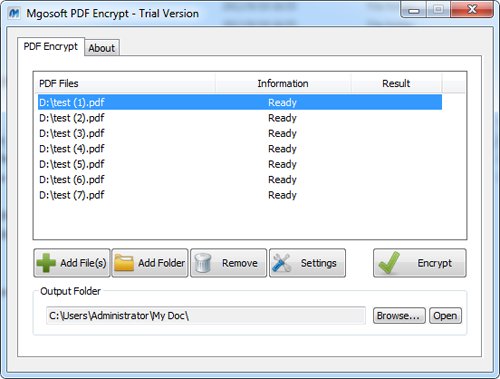500x379 pixels.
Task: Select D:\test (4).pdf row
Action: [x=240, y=149]
